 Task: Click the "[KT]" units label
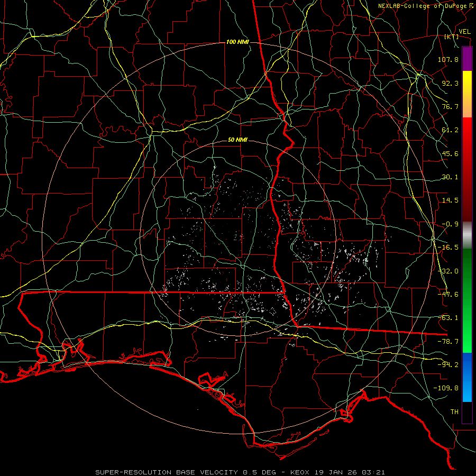452,37
